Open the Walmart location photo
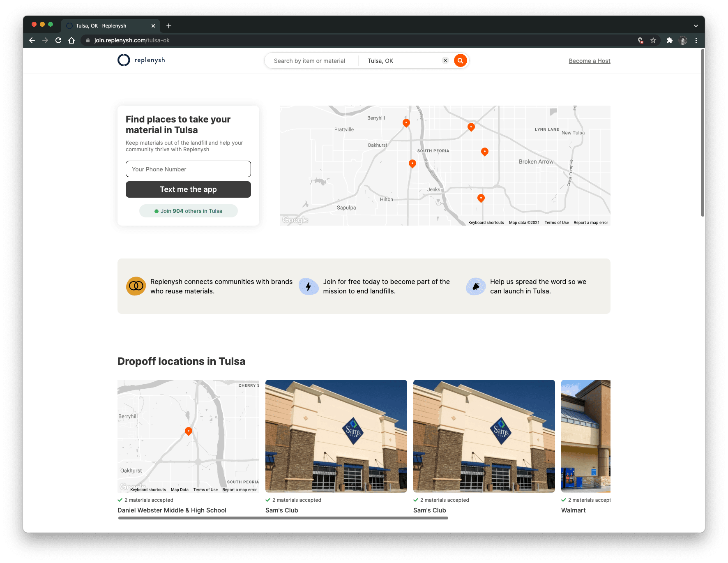728x563 pixels. pos(585,436)
